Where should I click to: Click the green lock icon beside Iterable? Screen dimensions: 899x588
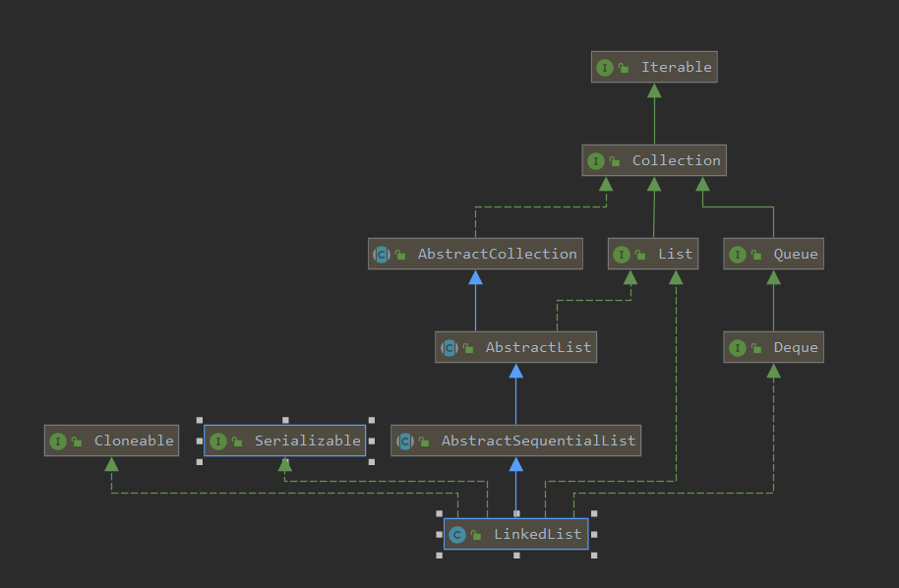tap(624, 68)
